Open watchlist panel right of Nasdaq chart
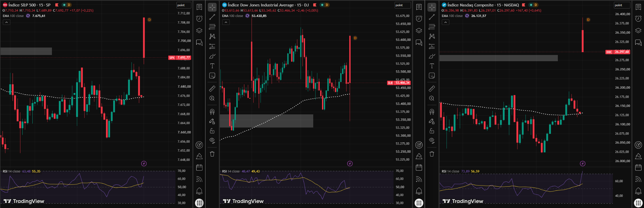 (x=638, y=7)
